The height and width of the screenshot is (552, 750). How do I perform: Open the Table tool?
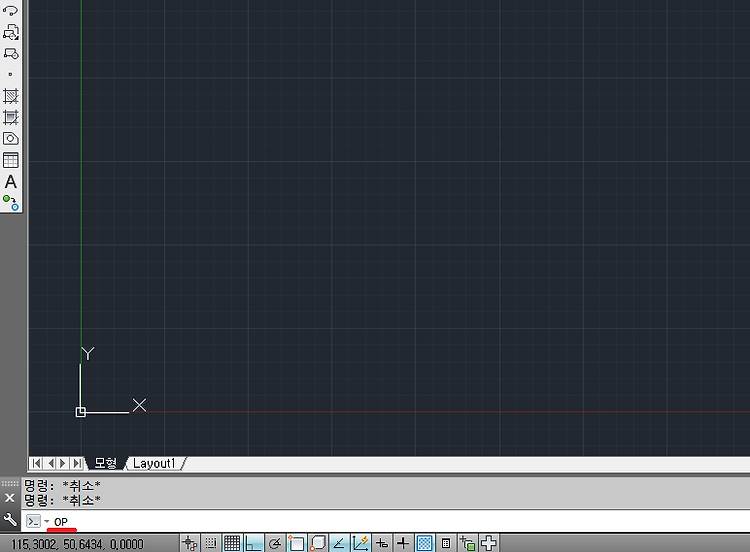[11, 160]
